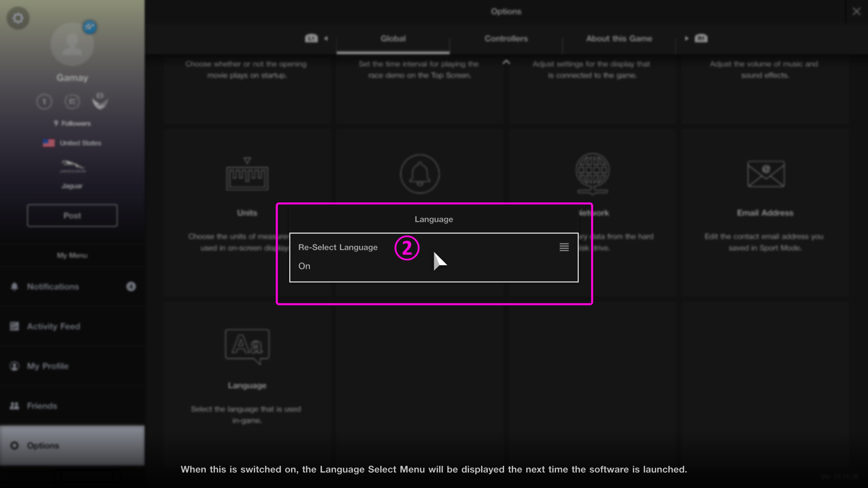Open the Re-Select Language list menu icon

tap(564, 247)
